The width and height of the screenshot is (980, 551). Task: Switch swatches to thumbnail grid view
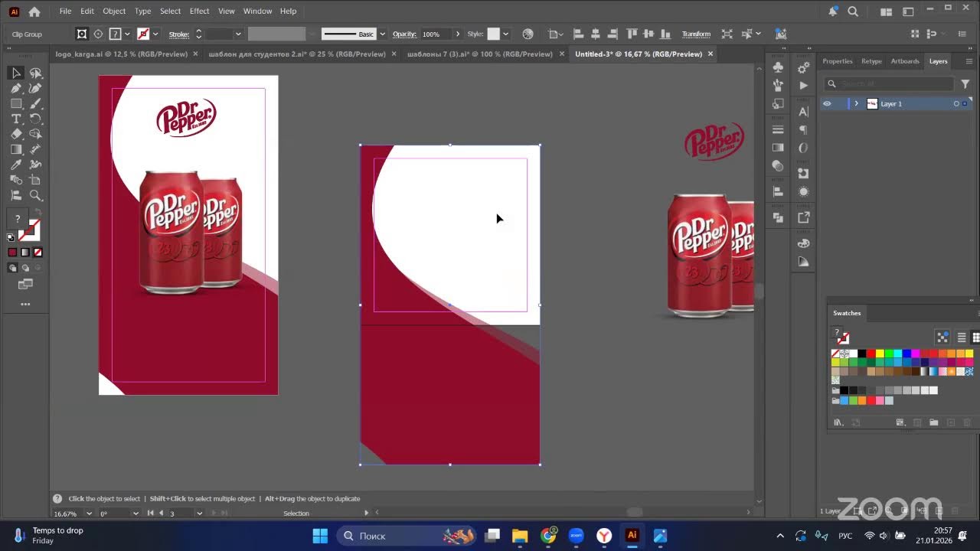976,337
